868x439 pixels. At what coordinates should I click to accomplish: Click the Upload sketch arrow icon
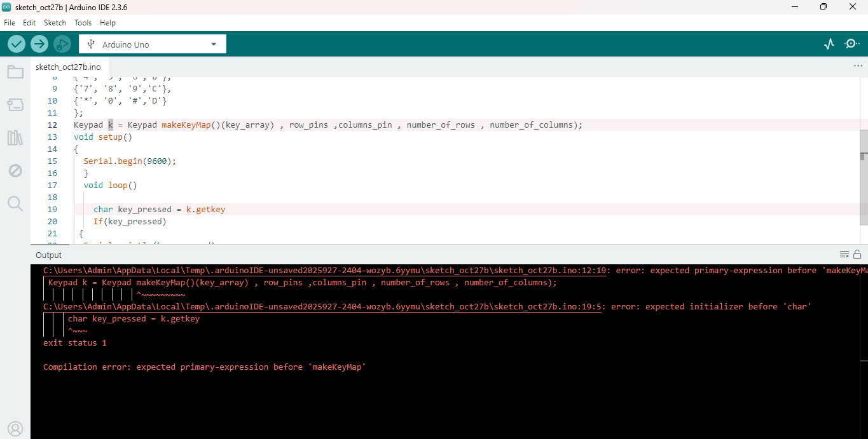[x=39, y=44]
